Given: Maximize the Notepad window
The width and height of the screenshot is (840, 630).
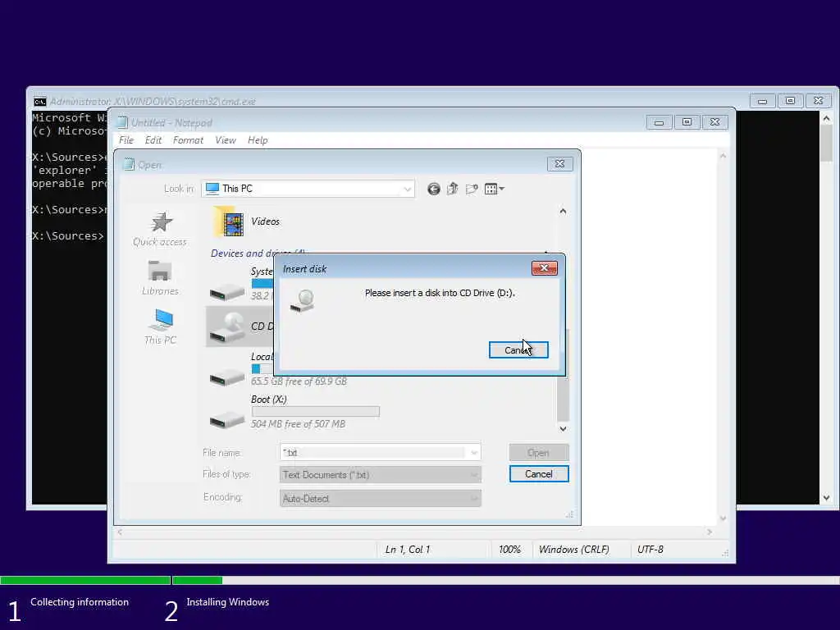Looking at the screenshot, I should pyautogui.click(x=687, y=123).
